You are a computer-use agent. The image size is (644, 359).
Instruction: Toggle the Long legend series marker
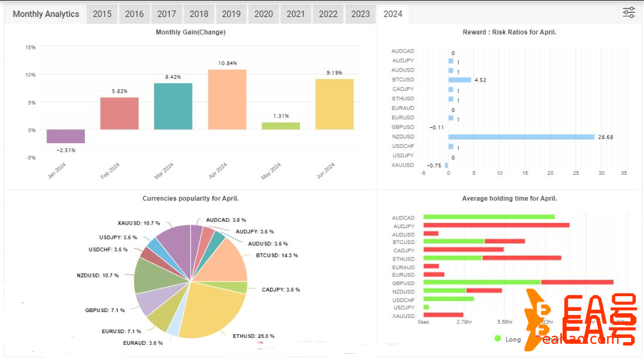tap(498, 338)
